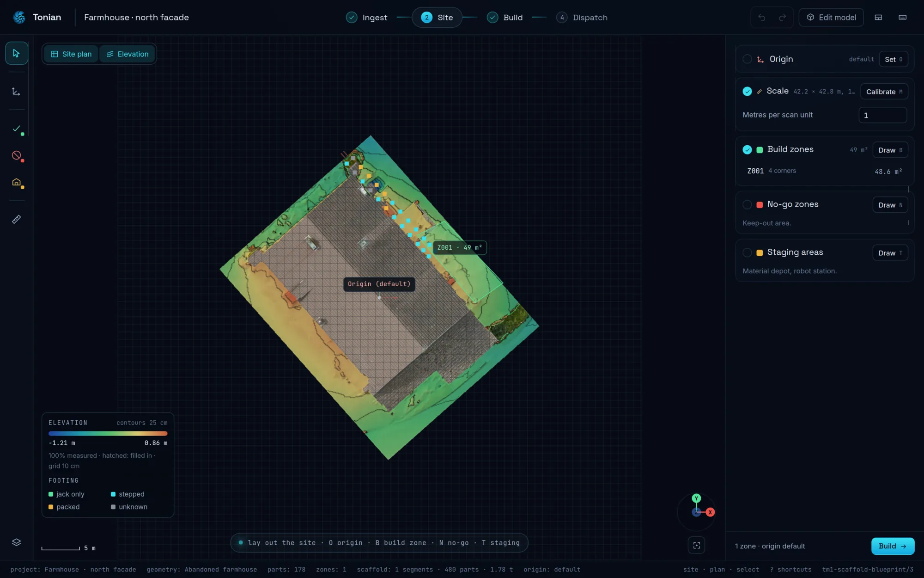Open keyboard shortcuts icon in top bar

pyautogui.click(x=902, y=18)
